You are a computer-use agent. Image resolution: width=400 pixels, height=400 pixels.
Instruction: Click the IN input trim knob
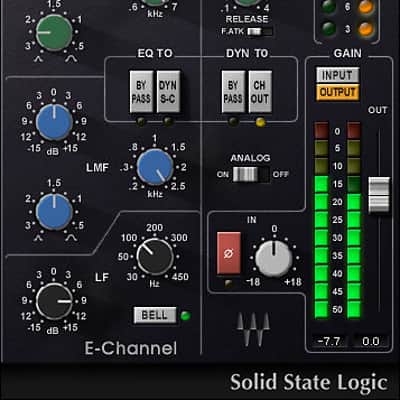click(274, 258)
